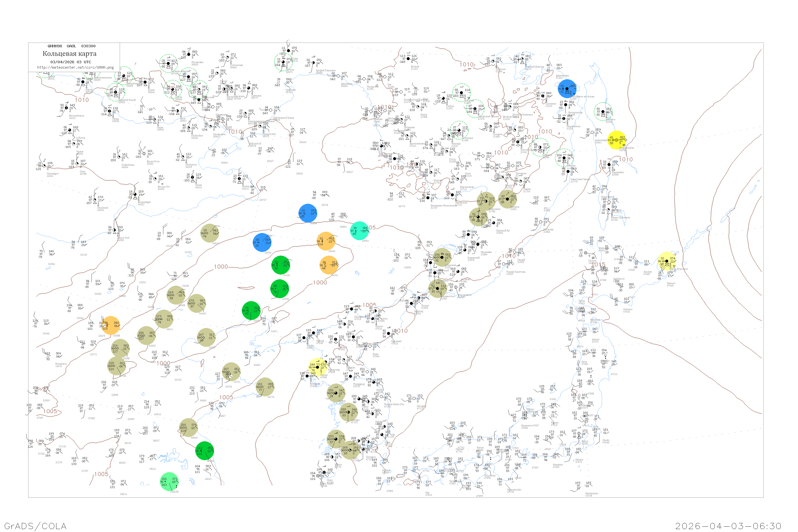Open the meteocenter.net UHHH.png URL

[75, 68]
